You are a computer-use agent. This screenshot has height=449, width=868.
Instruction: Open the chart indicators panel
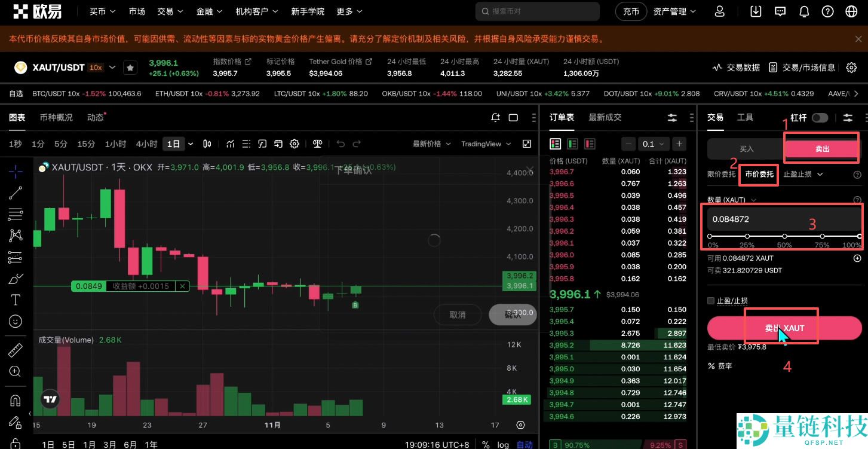tap(230, 143)
